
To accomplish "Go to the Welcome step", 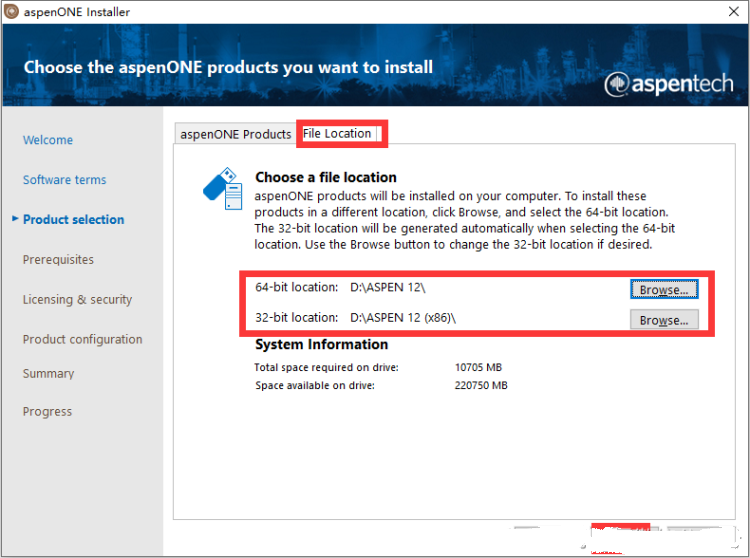I will point(48,140).
